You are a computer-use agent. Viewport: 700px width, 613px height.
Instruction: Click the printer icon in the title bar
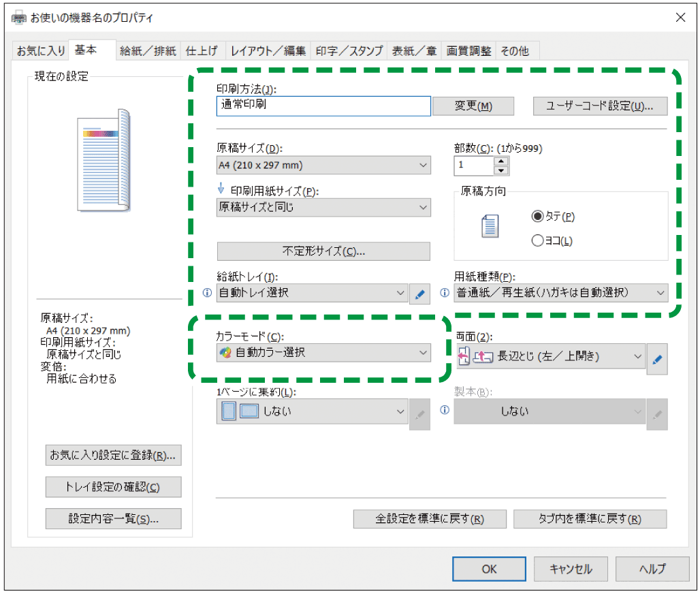click(x=18, y=18)
